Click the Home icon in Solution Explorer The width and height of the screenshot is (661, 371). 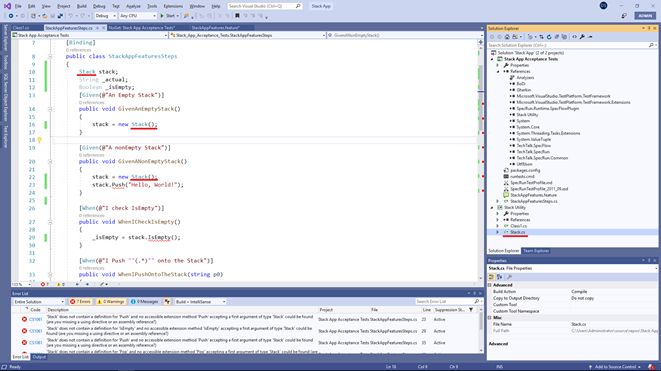pos(507,37)
